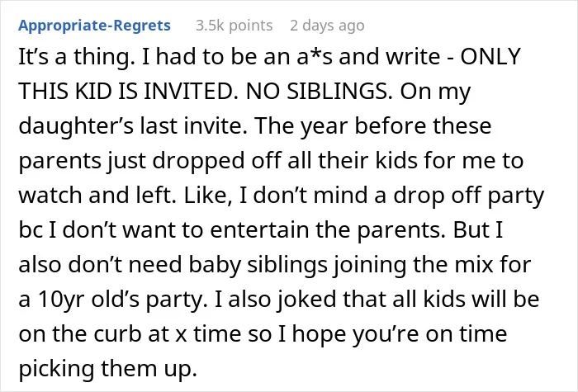Image resolution: width=578 pixels, height=392 pixels.
Task: Click the words 'NO SIBLINGS'
Action: click(320, 91)
